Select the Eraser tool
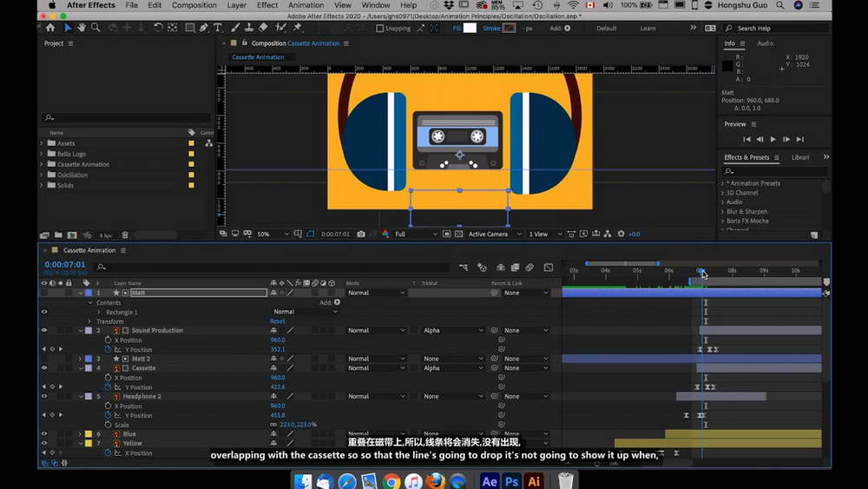Image resolution: width=868 pixels, height=489 pixels. [263, 28]
